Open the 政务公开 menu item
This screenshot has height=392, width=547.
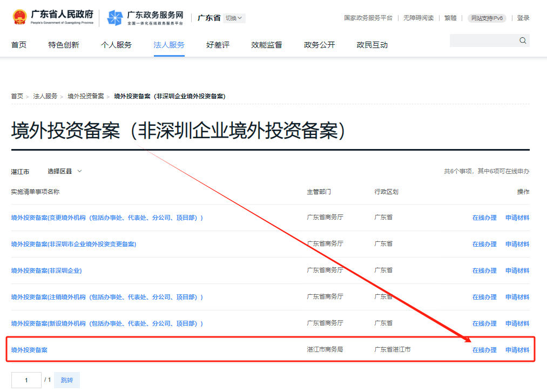(x=319, y=45)
